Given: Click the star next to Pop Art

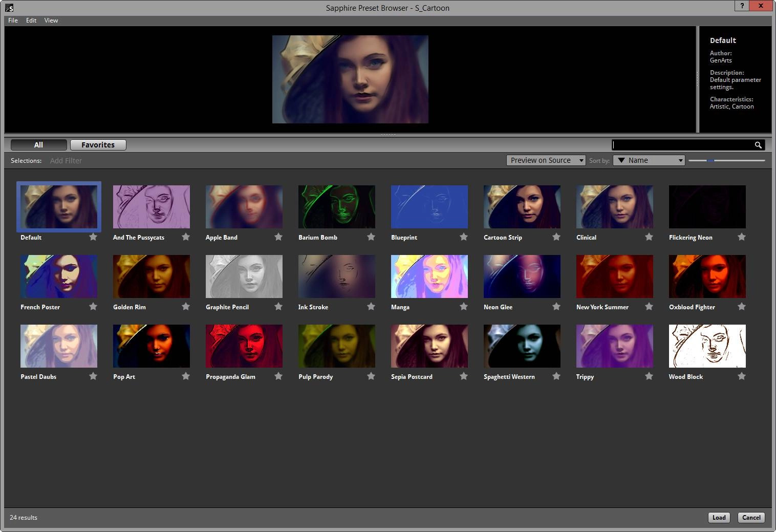Looking at the screenshot, I should click(x=186, y=376).
